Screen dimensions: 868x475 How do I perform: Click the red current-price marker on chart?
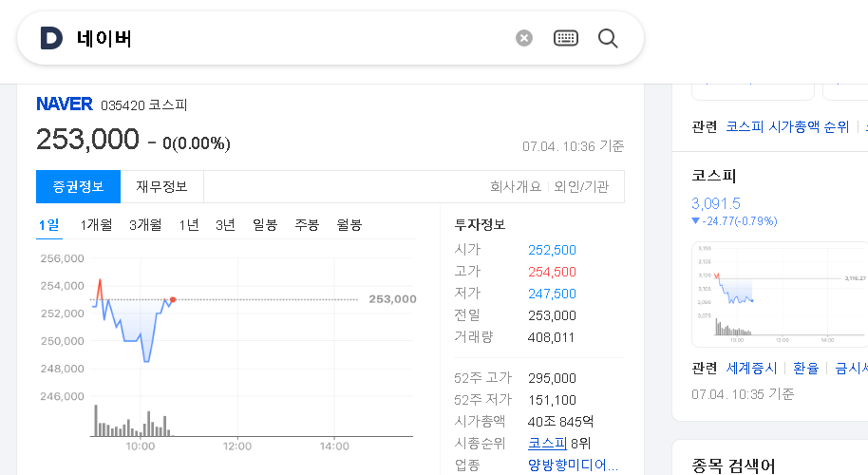tap(173, 299)
